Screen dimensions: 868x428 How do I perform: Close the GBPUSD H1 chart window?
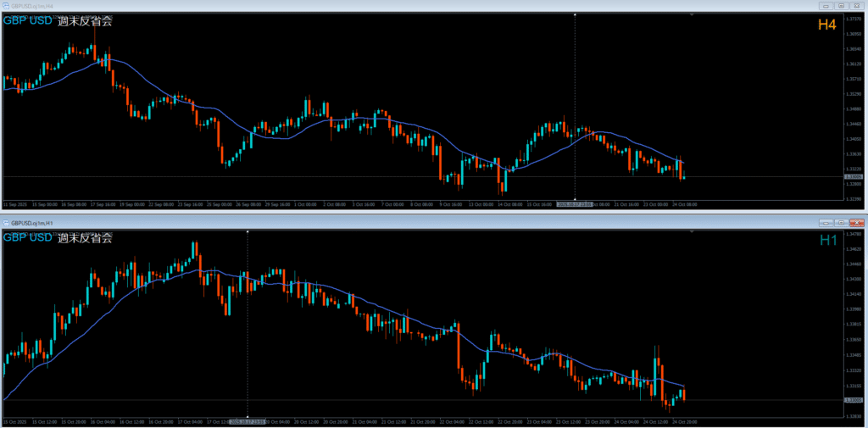[x=855, y=221]
